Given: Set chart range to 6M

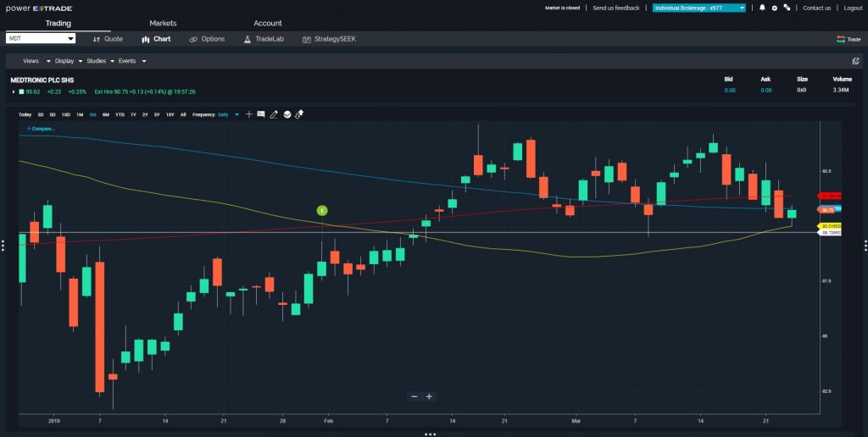Looking at the screenshot, I should click(106, 114).
